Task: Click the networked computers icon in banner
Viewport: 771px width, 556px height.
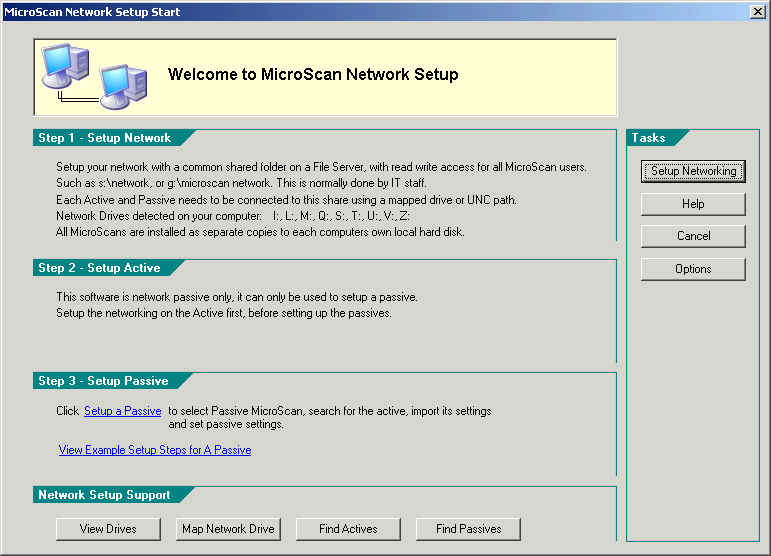Action: pos(94,76)
